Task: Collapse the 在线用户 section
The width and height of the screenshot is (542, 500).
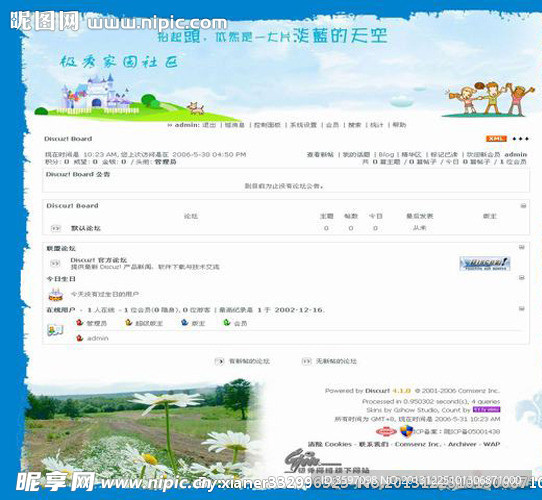Action: tap(522, 308)
